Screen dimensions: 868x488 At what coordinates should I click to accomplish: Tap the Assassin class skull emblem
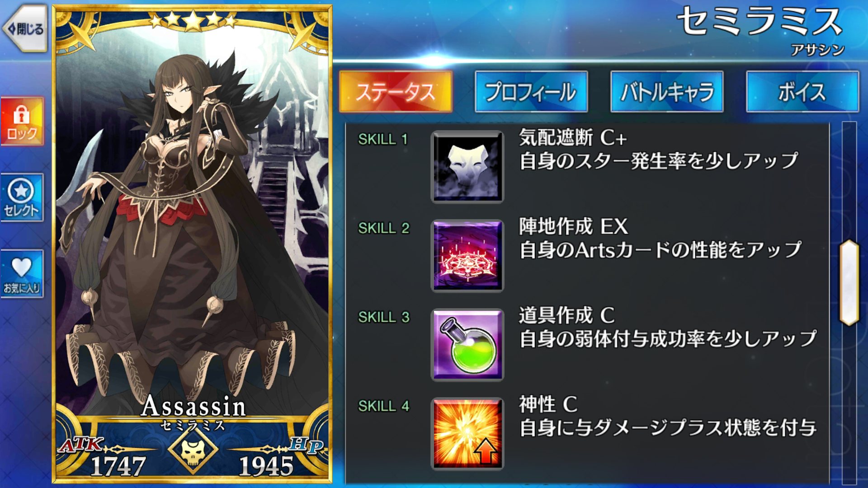pyautogui.click(x=193, y=450)
